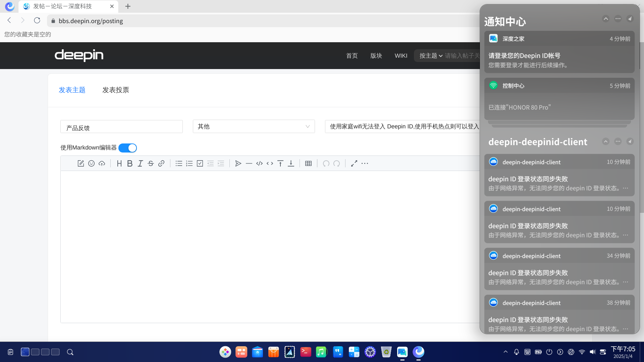Insert a code block with the </> icon
The image size is (644, 362).
[259, 163]
